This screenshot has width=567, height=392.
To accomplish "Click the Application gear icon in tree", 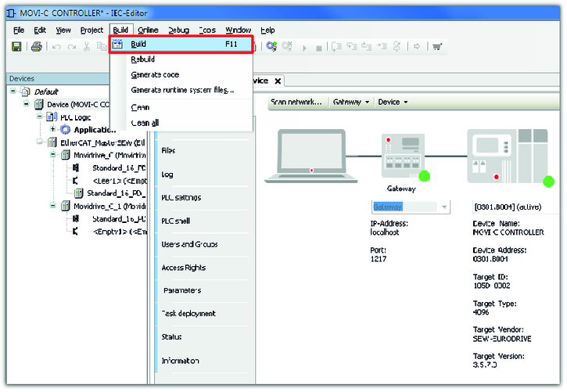I will (x=65, y=130).
